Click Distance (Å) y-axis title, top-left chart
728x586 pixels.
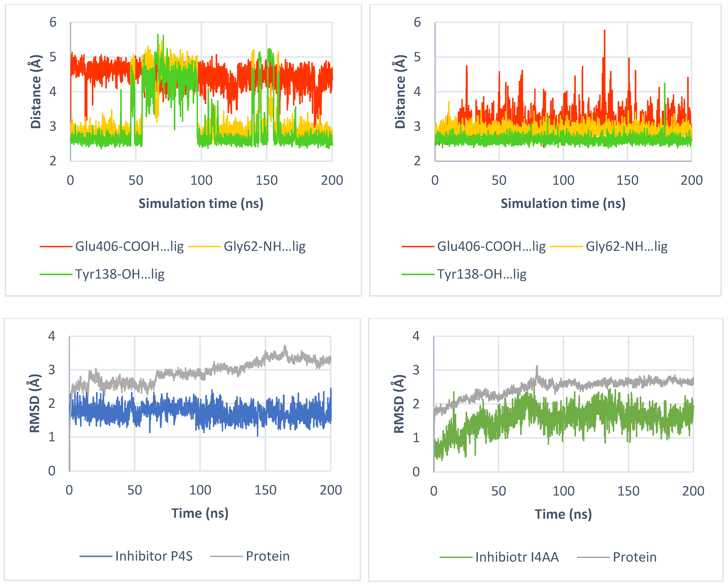(36, 91)
